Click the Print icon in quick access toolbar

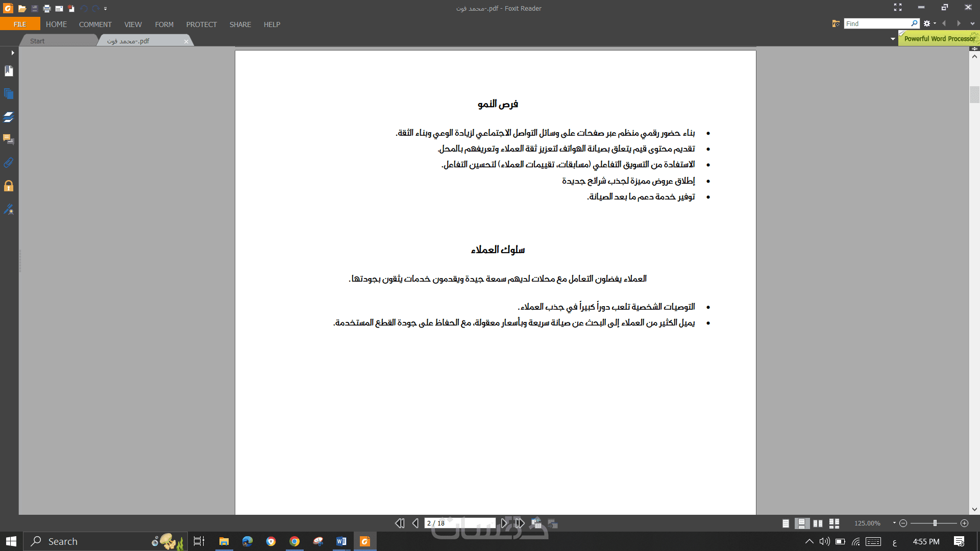47,9
